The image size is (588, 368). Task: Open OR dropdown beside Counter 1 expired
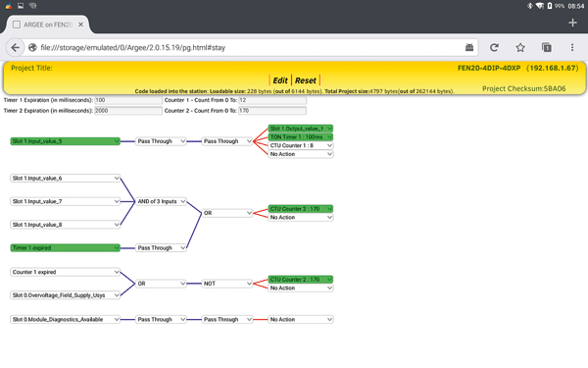click(161, 284)
